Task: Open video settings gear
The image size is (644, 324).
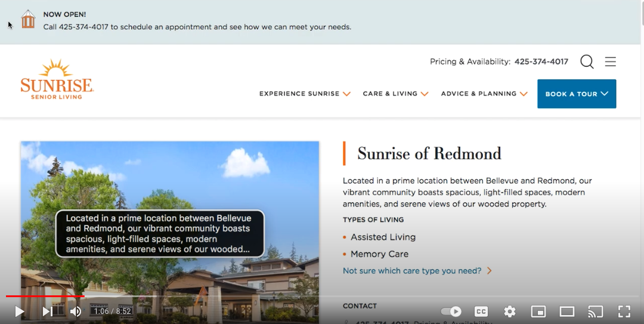Action: pyautogui.click(x=510, y=311)
